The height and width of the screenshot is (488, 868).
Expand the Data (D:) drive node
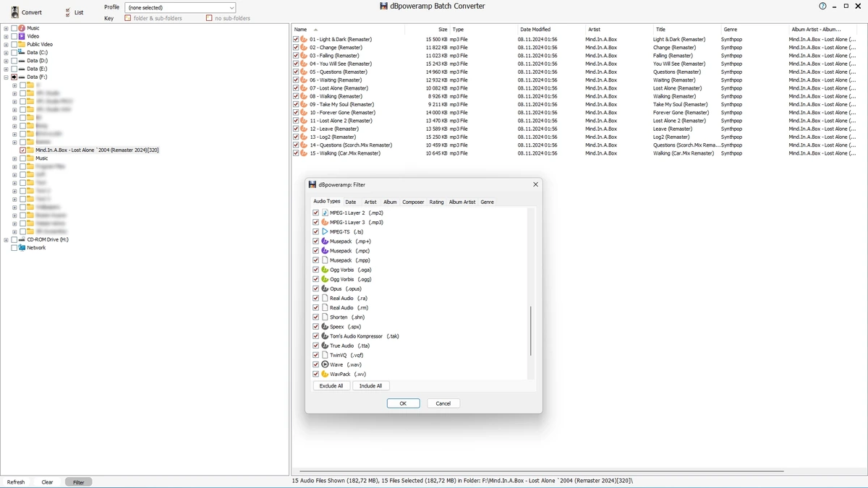(6, 61)
